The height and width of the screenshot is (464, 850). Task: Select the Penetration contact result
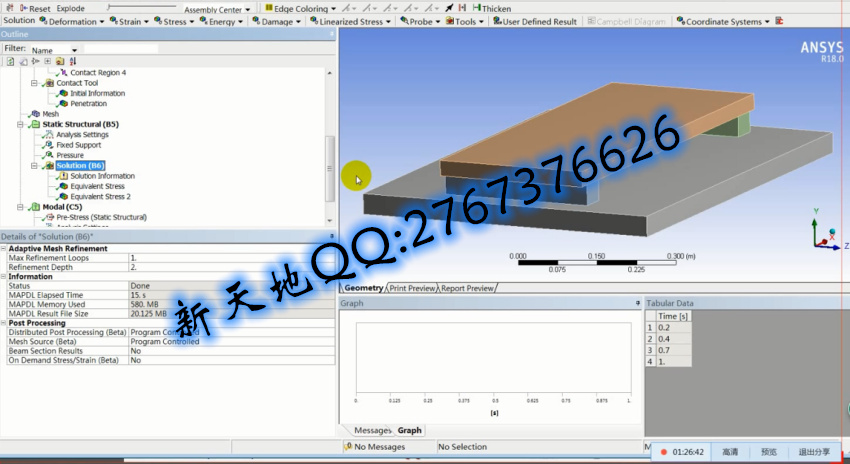click(88, 103)
